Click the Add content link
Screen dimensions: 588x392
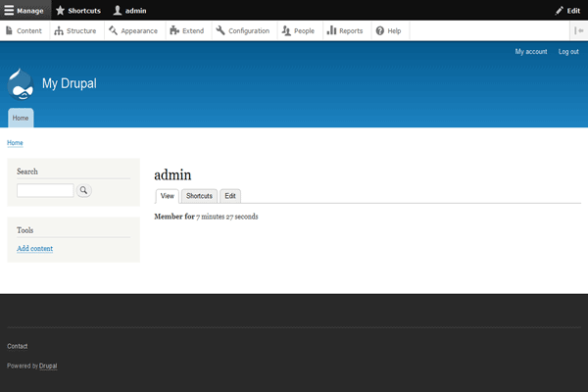click(x=35, y=249)
